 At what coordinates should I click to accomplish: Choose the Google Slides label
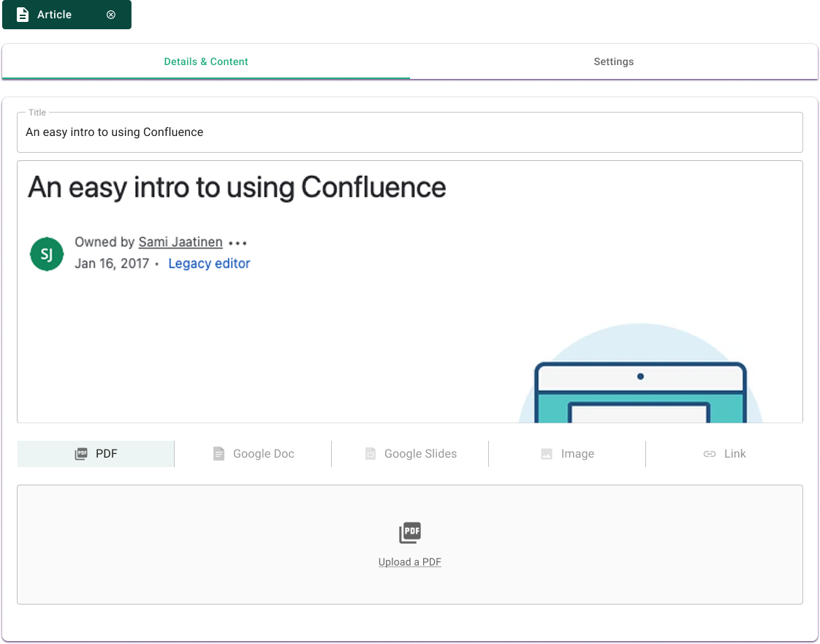[420, 454]
